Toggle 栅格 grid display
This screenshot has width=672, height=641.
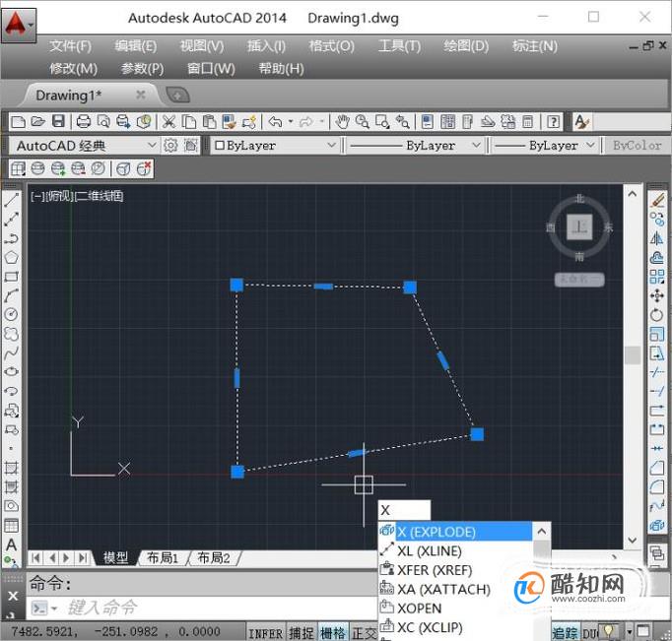333,633
